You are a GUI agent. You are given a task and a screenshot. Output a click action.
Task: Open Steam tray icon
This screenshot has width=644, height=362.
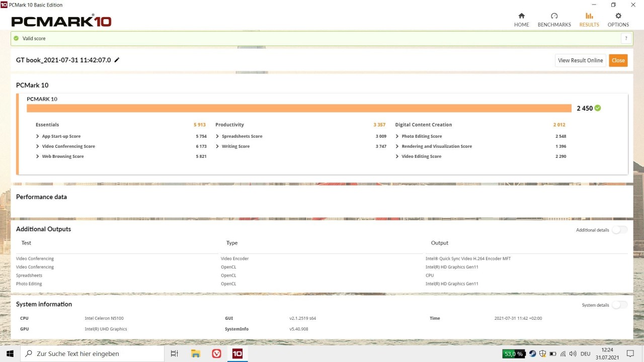(533, 353)
